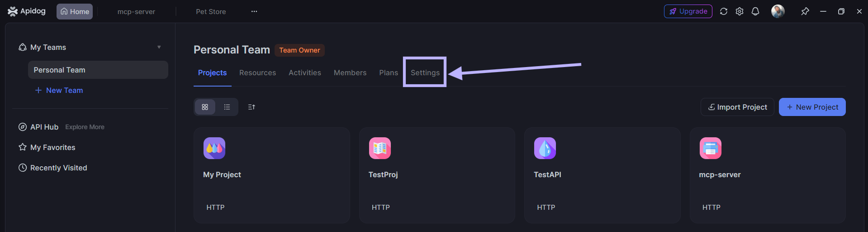This screenshot has height=232, width=868.
Task: Switch to the mcp-server tab
Action: click(136, 12)
